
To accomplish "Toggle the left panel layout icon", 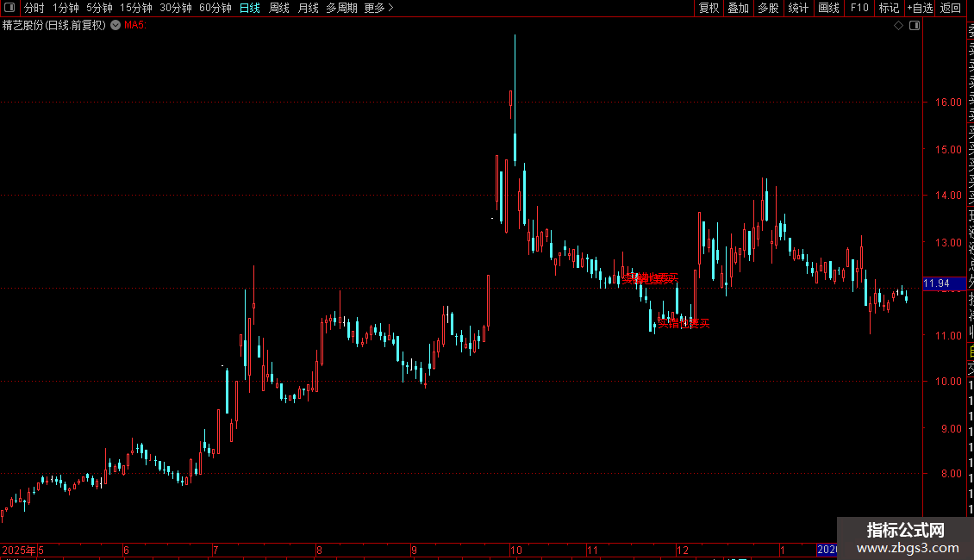I will tap(9, 8).
